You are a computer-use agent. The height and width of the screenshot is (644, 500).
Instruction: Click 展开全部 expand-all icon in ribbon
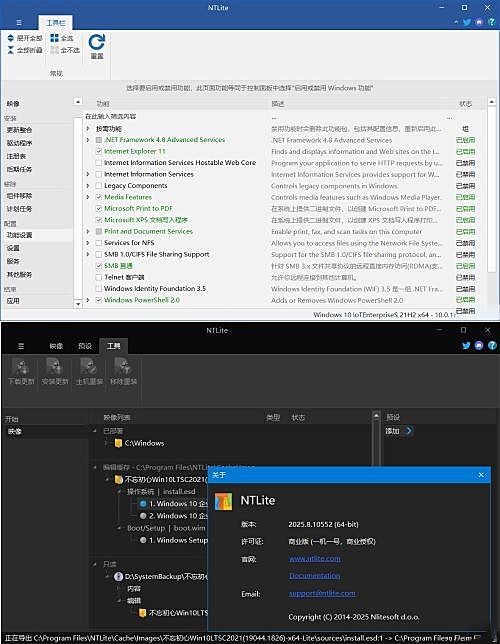tap(11, 38)
